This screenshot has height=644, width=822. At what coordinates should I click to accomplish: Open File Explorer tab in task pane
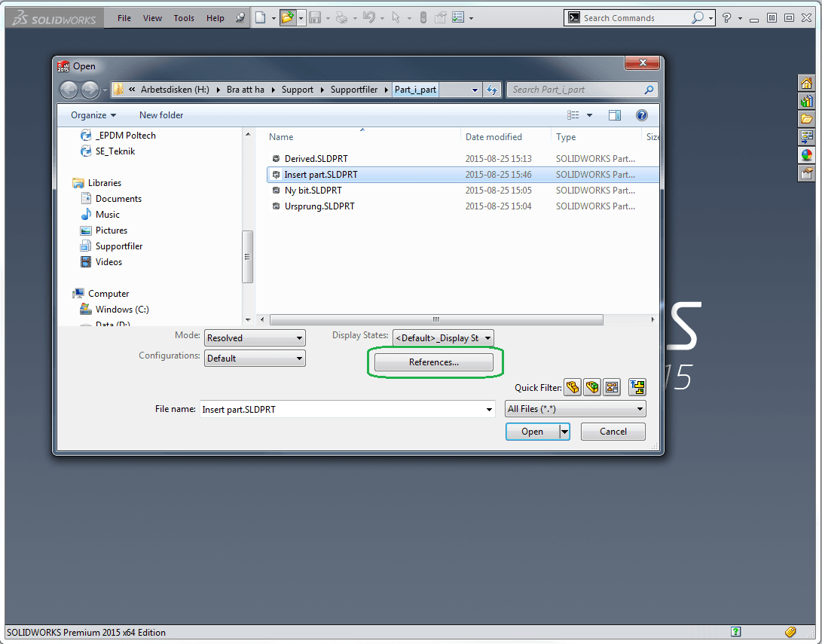pos(807,119)
